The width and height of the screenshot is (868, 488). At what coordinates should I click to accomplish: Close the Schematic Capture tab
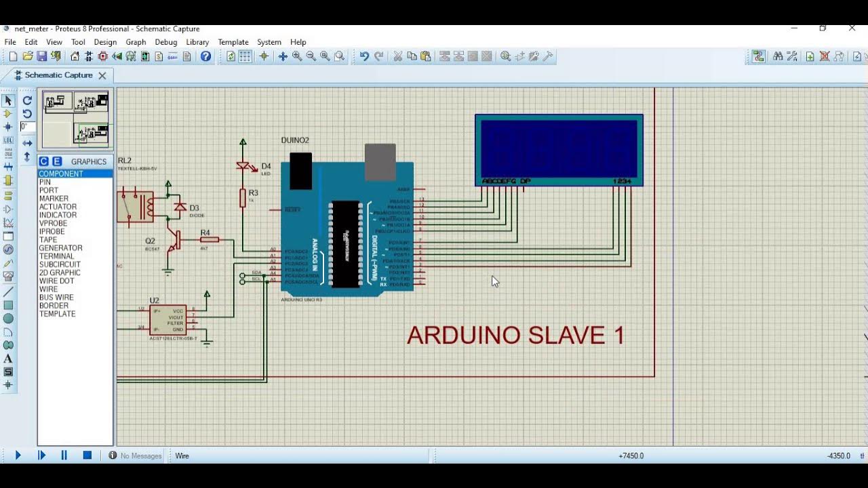102,75
